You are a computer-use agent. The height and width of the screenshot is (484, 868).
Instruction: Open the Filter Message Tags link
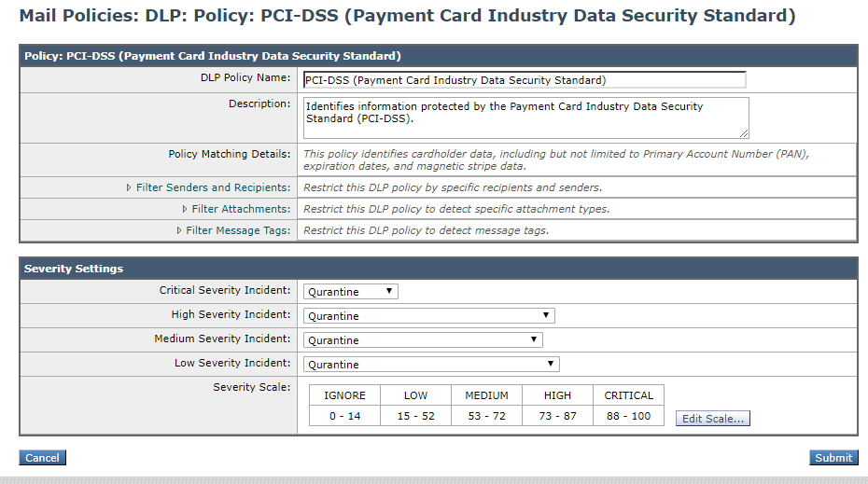[238, 230]
